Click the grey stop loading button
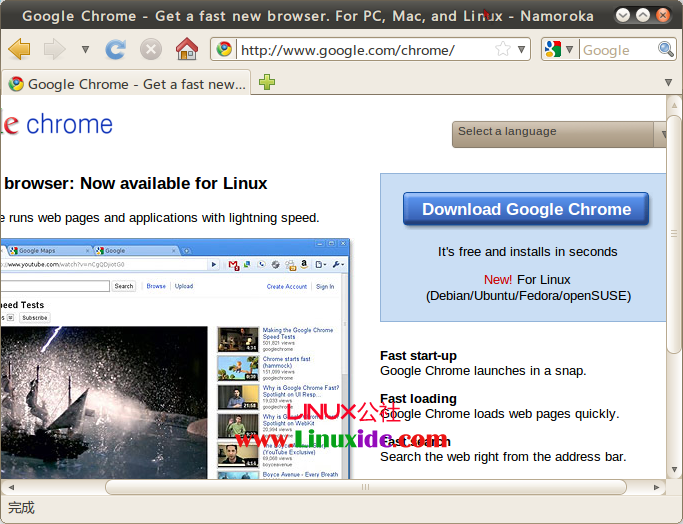Image resolution: width=683 pixels, height=524 pixels. 151,49
